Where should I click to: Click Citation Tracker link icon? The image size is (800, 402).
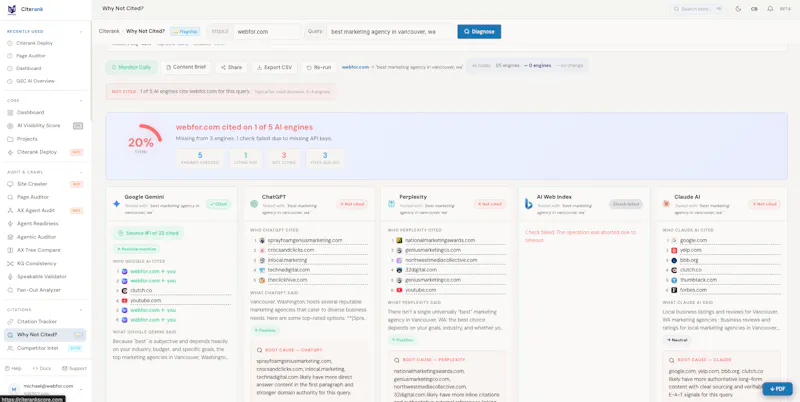(10, 321)
